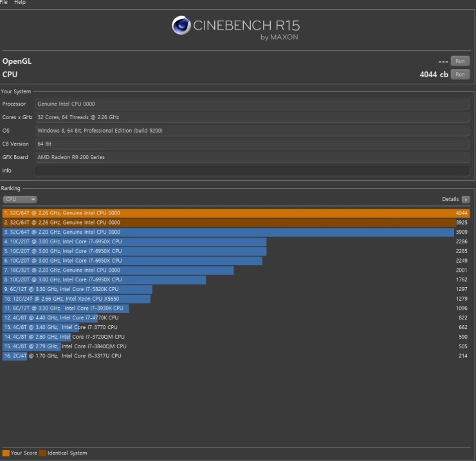
Task: Click the brown Identical System legend swatch
Action: (42, 453)
